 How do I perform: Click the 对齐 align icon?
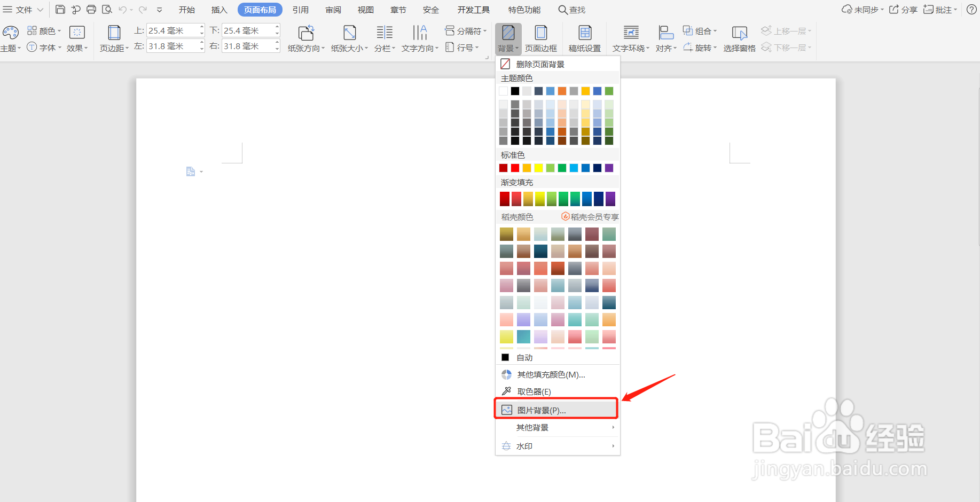666,33
